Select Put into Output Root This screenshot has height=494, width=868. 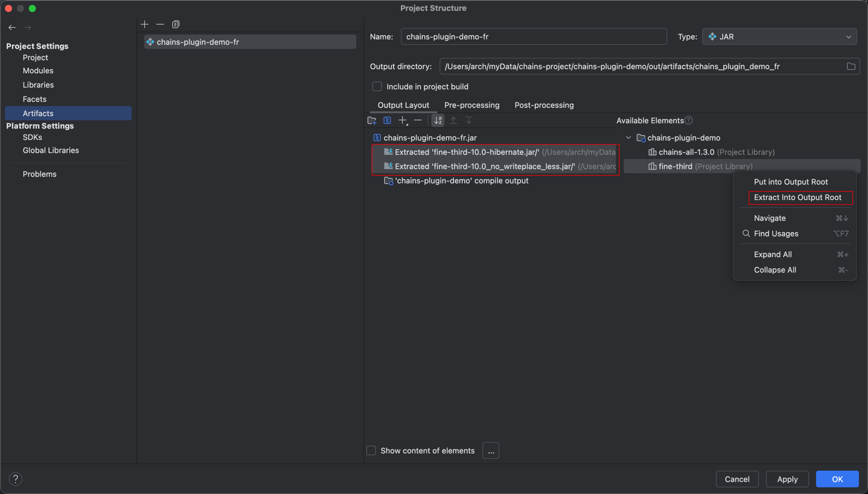pos(791,182)
